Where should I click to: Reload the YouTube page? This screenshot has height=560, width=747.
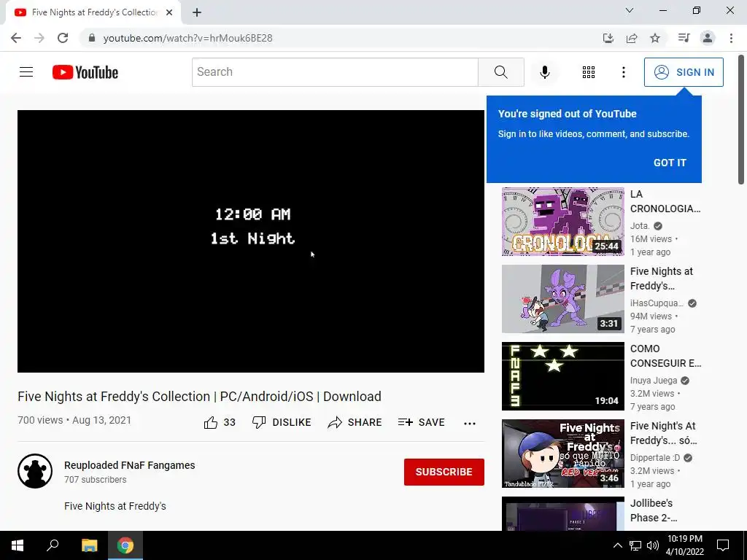click(63, 38)
